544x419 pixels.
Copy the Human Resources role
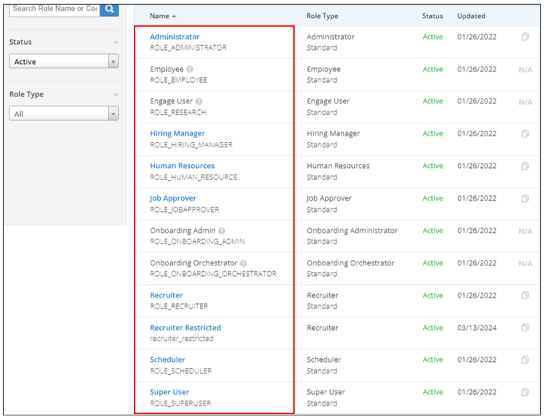tap(525, 166)
